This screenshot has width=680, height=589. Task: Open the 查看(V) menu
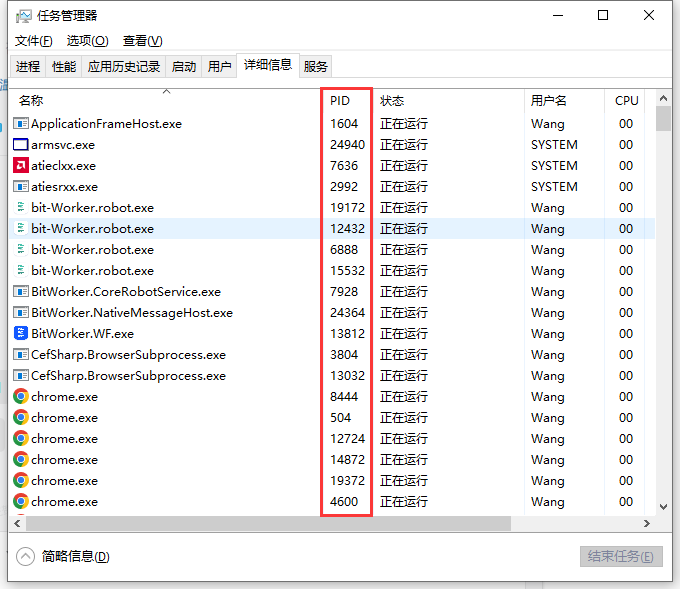click(x=142, y=41)
